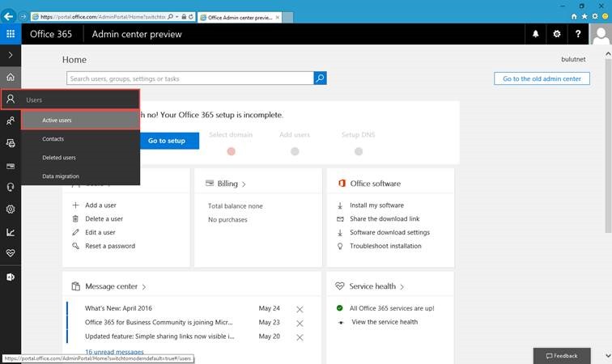Open the Groups icon in sidebar
This screenshot has height=364, width=612.
coord(11,121)
